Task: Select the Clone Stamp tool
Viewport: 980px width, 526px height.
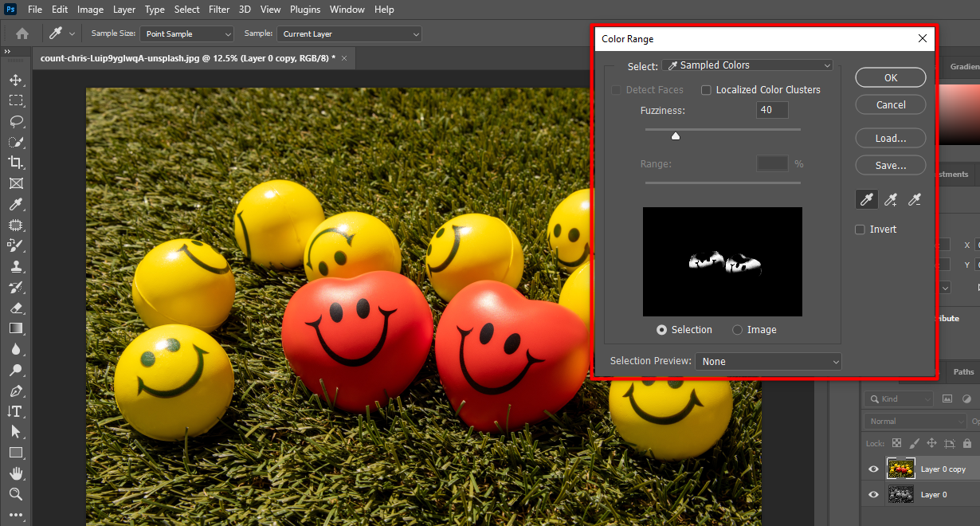Action: coord(15,266)
